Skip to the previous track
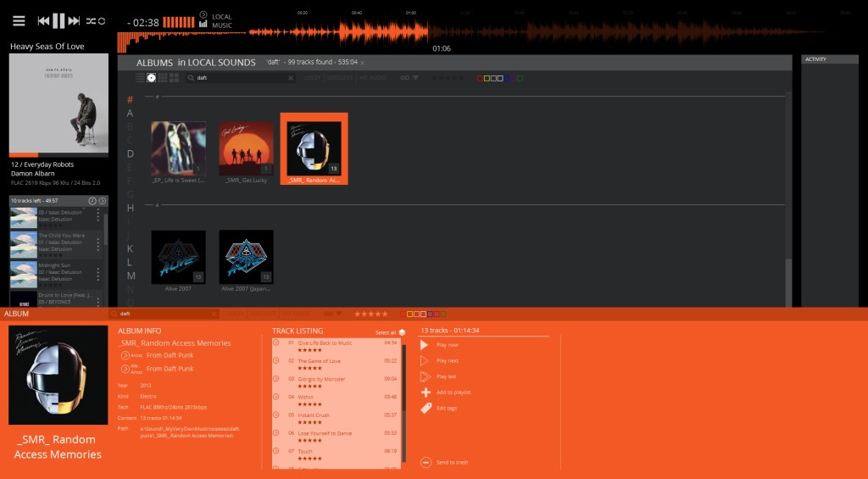Image resolution: width=868 pixels, height=479 pixels. click(43, 21)
